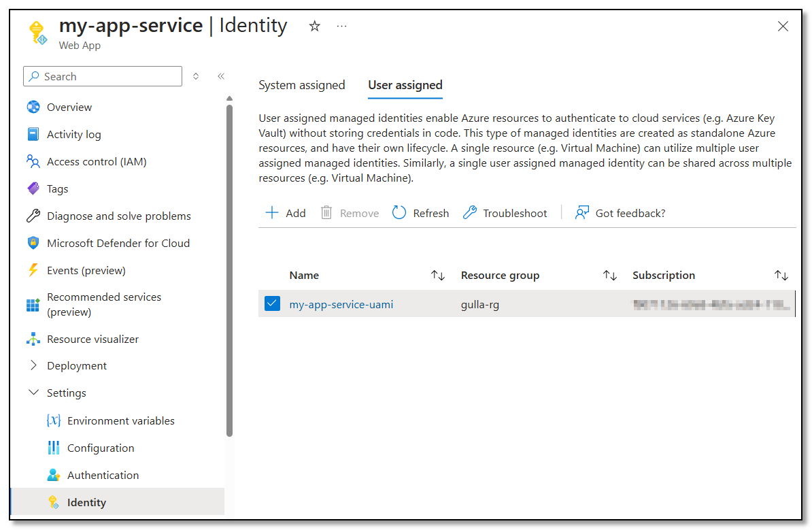Click the Refresh icon

[399, 212]
